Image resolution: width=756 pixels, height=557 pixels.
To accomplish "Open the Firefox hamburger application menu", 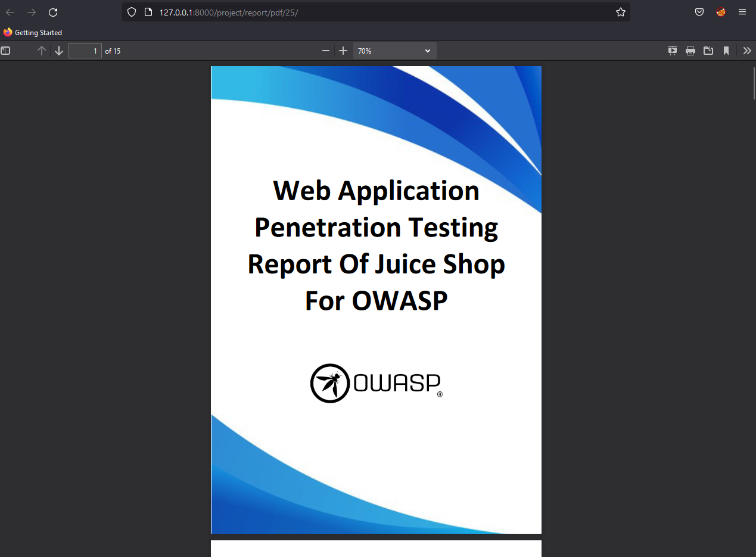I will coord(742,13).
